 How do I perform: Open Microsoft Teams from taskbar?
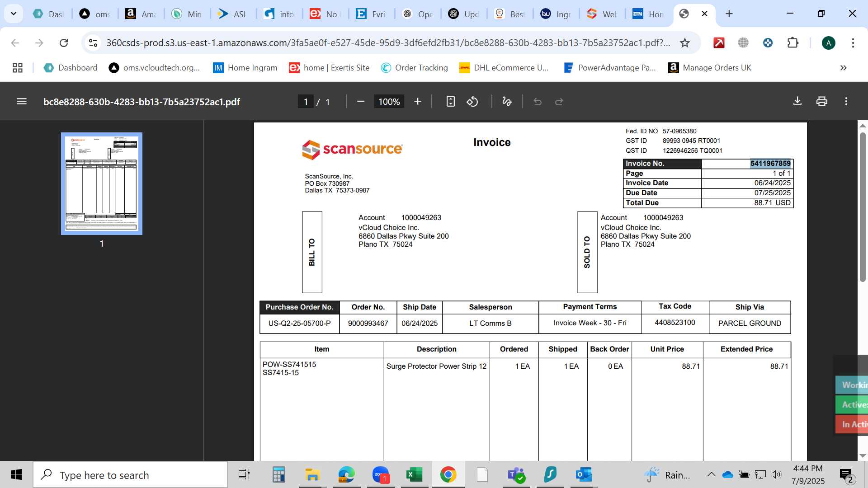pyautogui.click(x=516, y=475)
